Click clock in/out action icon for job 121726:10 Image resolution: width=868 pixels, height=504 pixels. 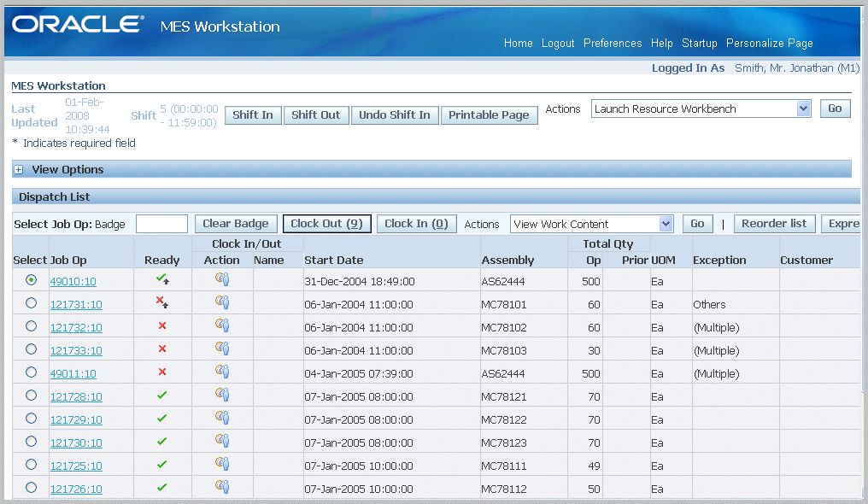pos(222,487)
